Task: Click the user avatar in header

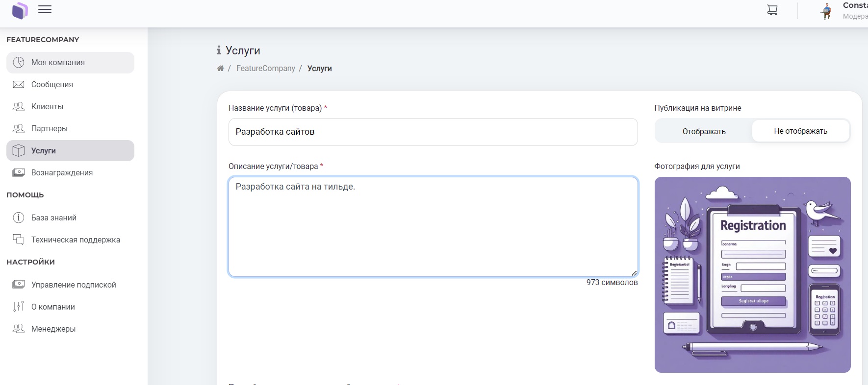Action: pos(826,11)
